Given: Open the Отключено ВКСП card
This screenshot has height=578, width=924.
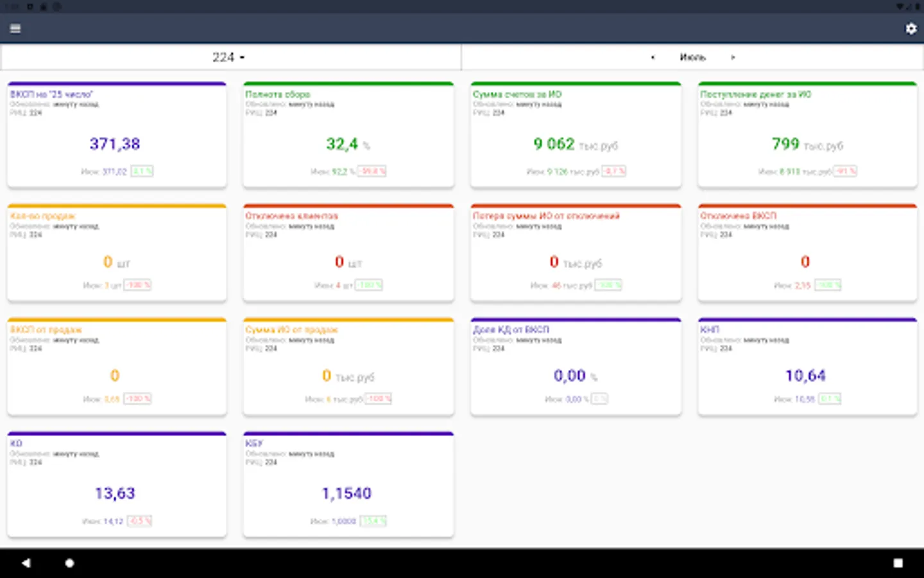Looking at the screenshot, I should pos(807,253).
